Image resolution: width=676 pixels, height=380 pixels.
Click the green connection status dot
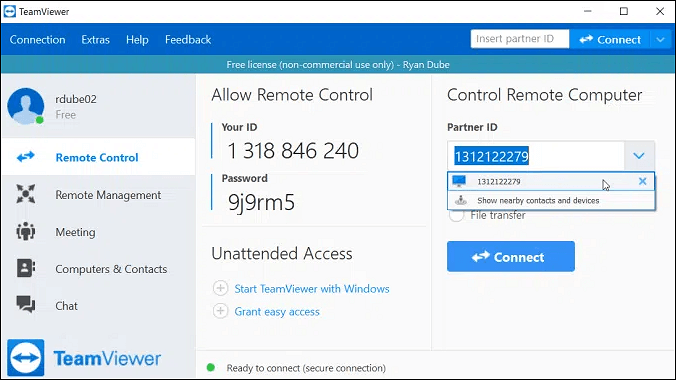tap(211, 367)
